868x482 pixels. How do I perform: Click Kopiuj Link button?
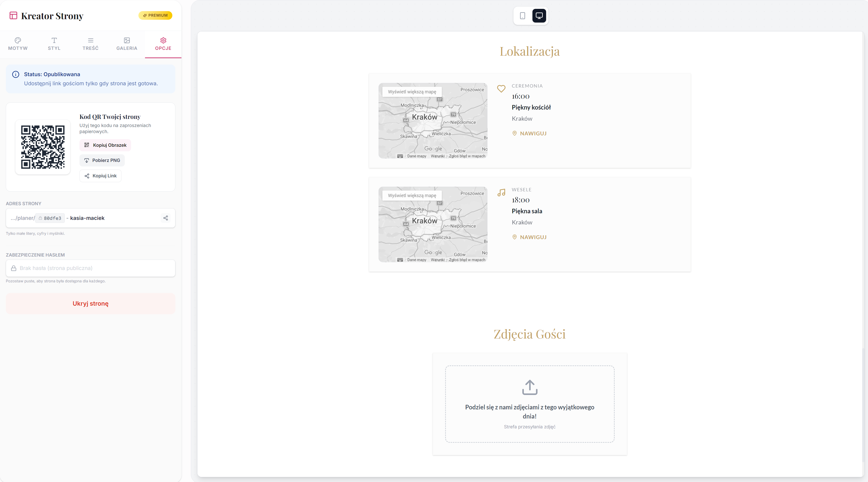coord(100,176)
